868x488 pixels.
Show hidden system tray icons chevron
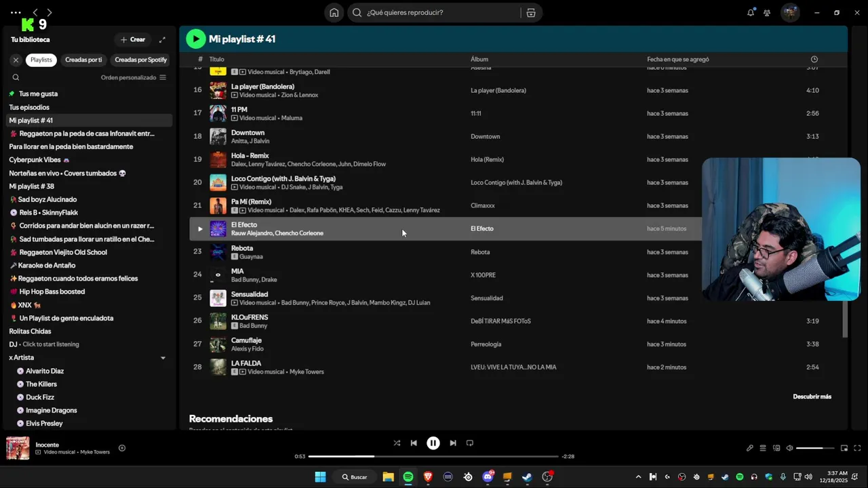pyautogui.click(x=637, y=476)
